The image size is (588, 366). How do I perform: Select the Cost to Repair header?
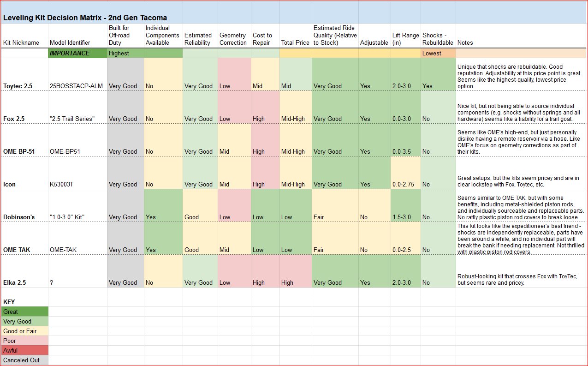coord(265,36)
